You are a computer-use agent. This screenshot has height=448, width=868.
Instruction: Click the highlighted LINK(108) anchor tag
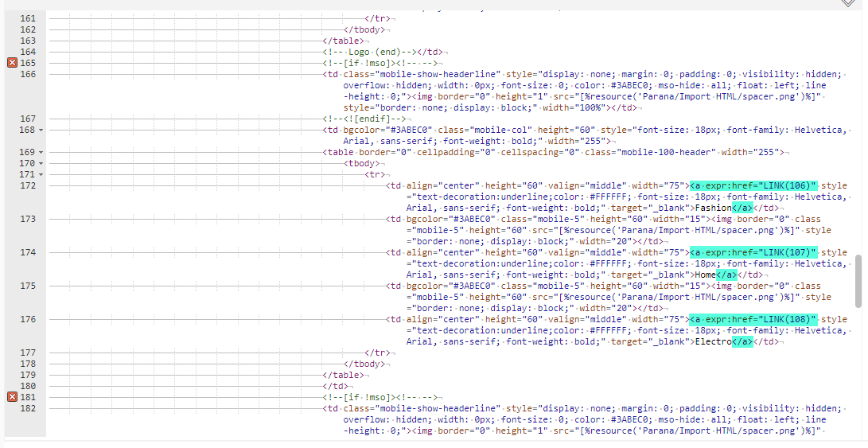point(753,319)
